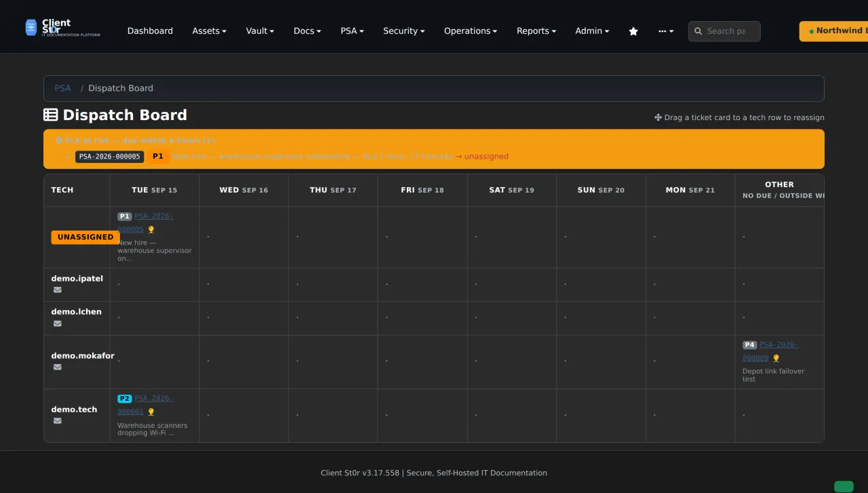Screen dimensions: 868x493
Task: Expand the Vault menu
Action: pos(260,31)
